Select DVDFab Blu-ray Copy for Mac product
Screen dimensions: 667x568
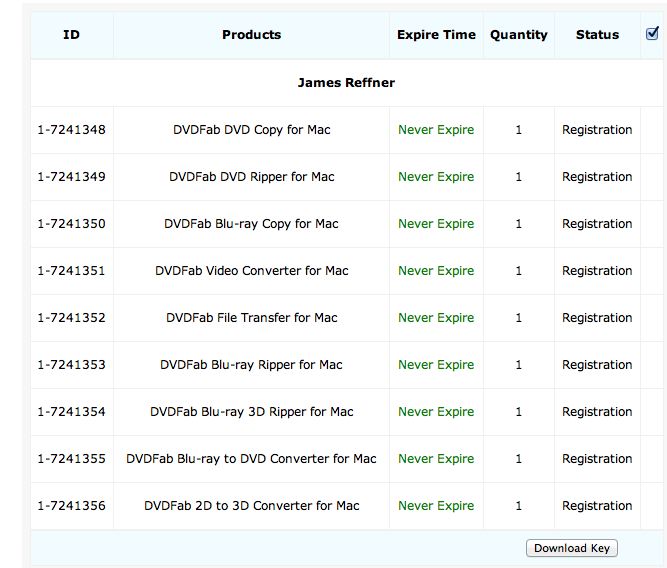click(x=251, y=224)
